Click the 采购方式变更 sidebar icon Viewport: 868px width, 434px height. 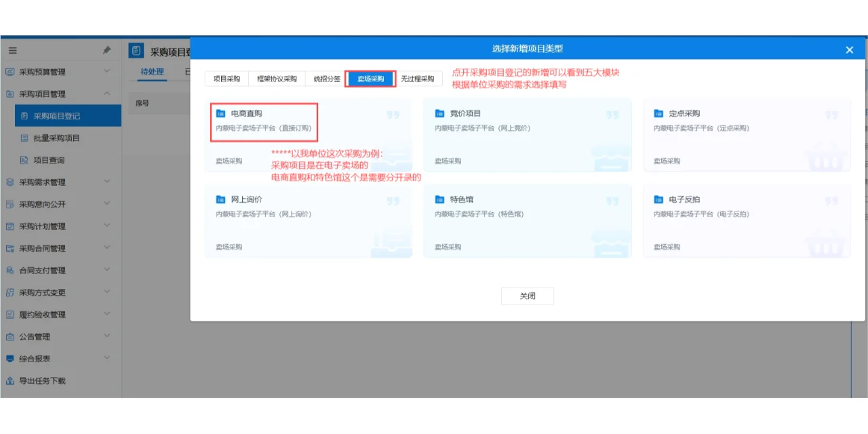[x=10, y=292]
